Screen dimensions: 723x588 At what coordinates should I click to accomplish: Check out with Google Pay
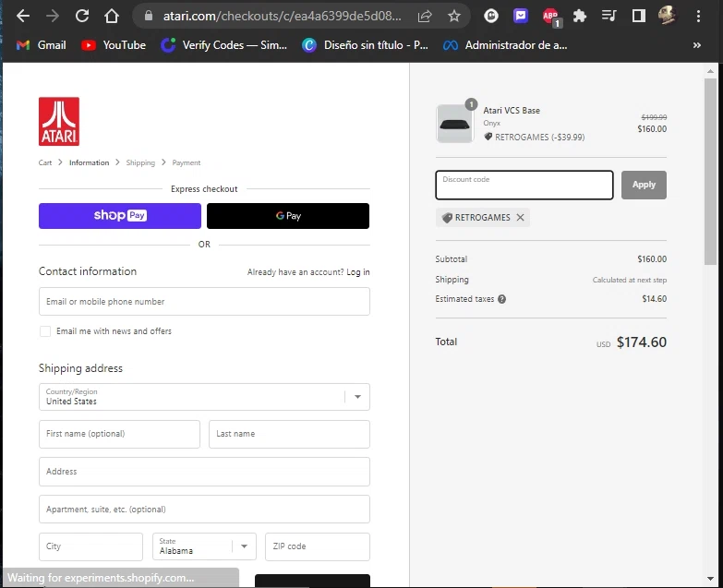coord(288,216)
